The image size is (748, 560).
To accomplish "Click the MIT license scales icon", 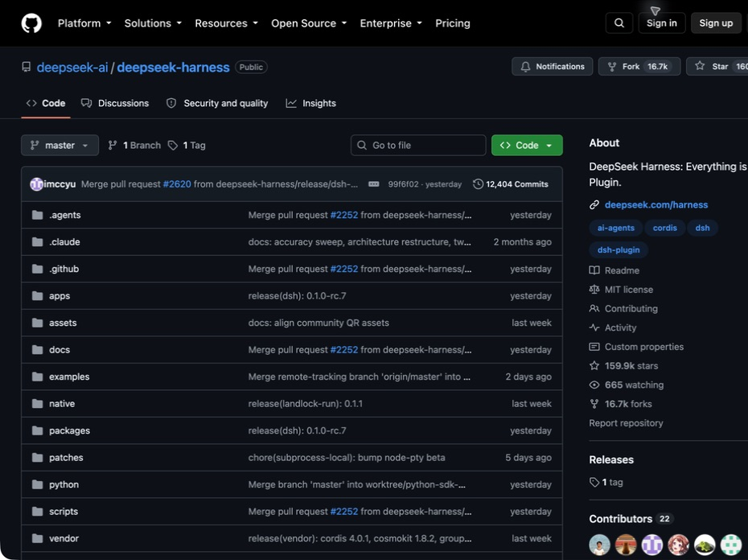I will (x=594, y=290).
